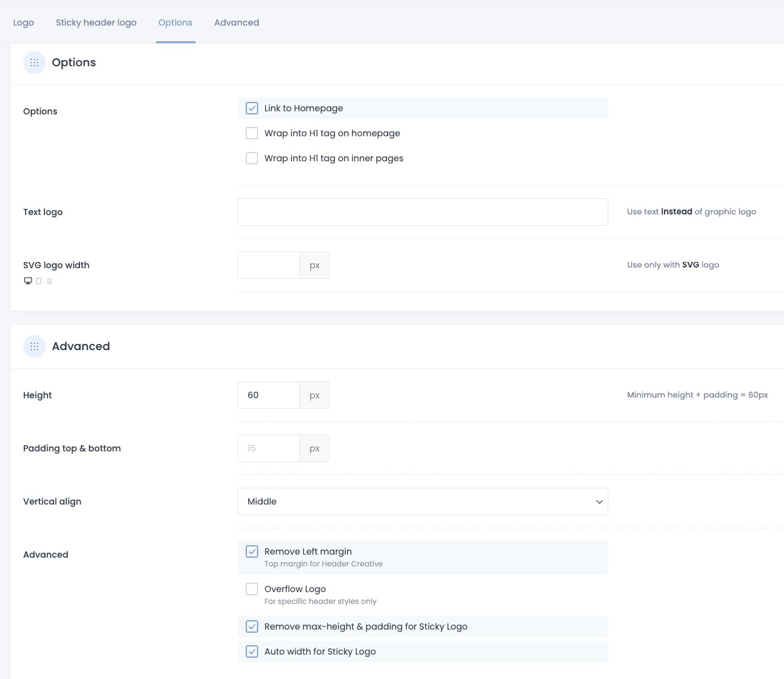Toggle Auto width for Sticky Logo

pyautogui.click(x=252, y=651)
